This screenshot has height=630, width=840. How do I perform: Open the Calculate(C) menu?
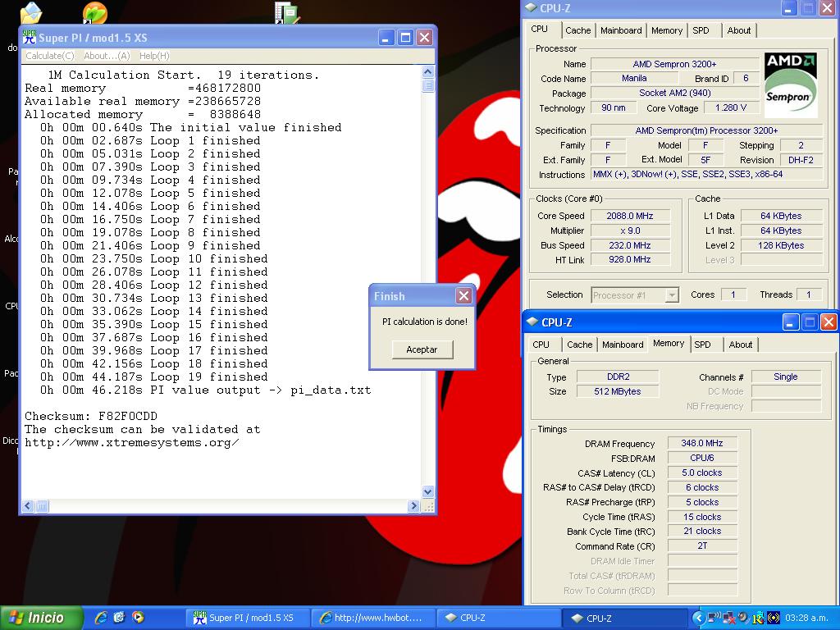coord(50,56)
